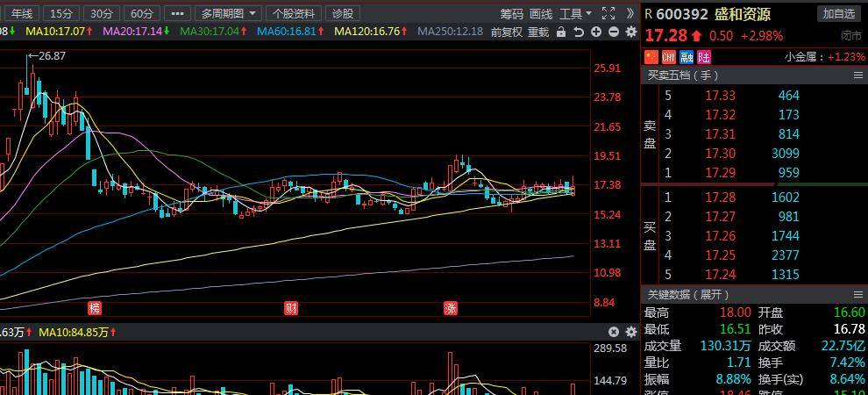Select the 60分 period tab
868x395 pixels.
141,13
